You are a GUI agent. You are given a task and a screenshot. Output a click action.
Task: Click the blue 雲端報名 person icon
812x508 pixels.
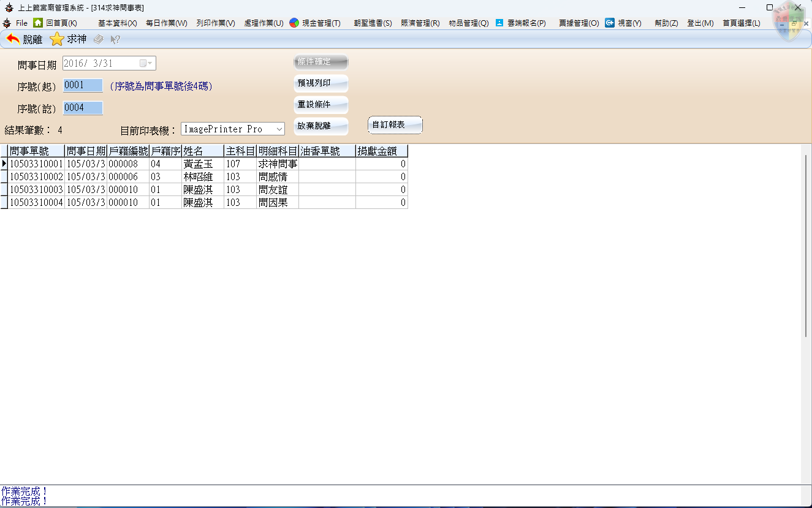(x=499, y=23)
